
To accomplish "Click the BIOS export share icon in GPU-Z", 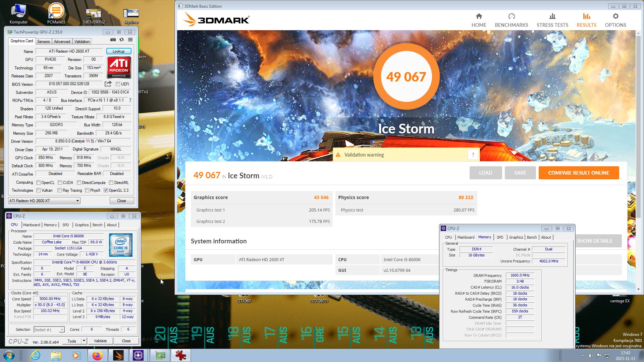I will pos(108,84).
